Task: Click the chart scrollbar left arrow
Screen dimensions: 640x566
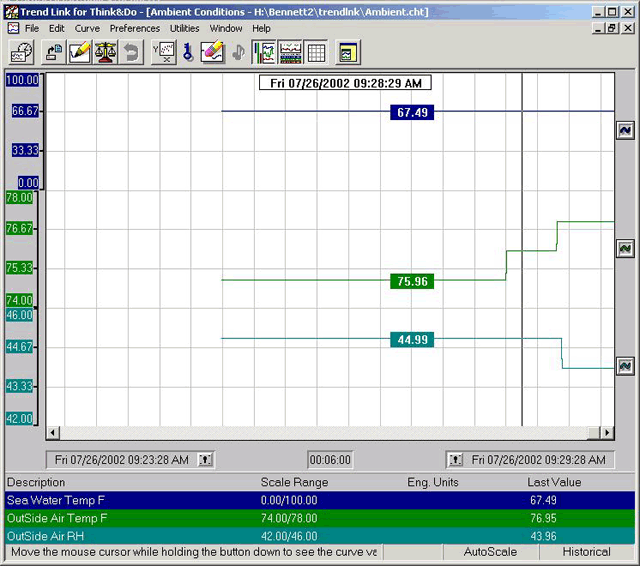Action: (53, 433)
